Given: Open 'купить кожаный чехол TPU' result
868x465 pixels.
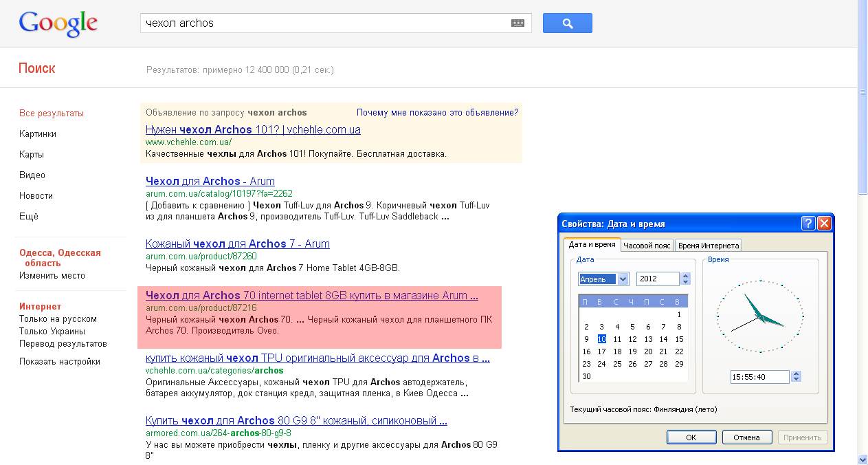Looking at the screenshot, I should tap(318, 358).
